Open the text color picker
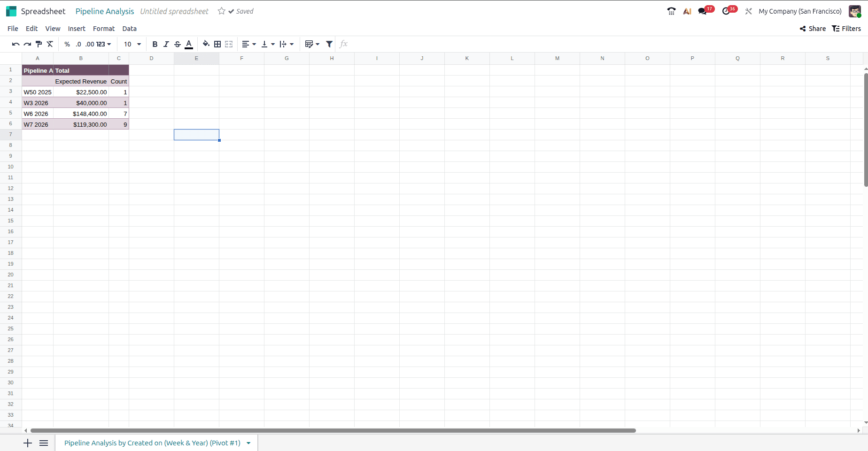 189,44
